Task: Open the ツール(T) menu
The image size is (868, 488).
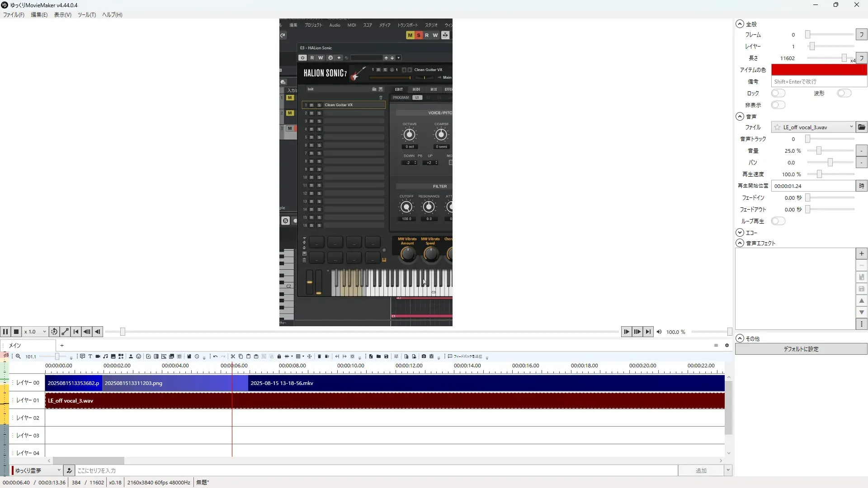Action: pyautogui.click(x=86, y=15)
